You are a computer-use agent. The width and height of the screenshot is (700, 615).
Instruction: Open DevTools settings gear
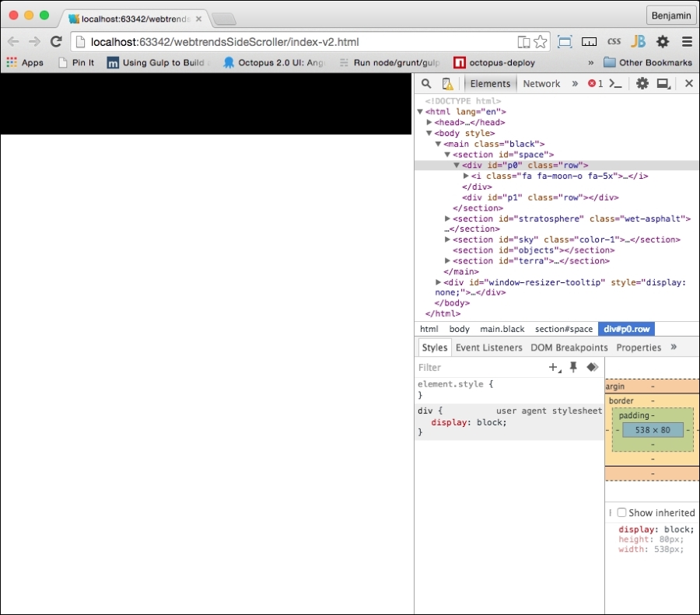point(642,84)
